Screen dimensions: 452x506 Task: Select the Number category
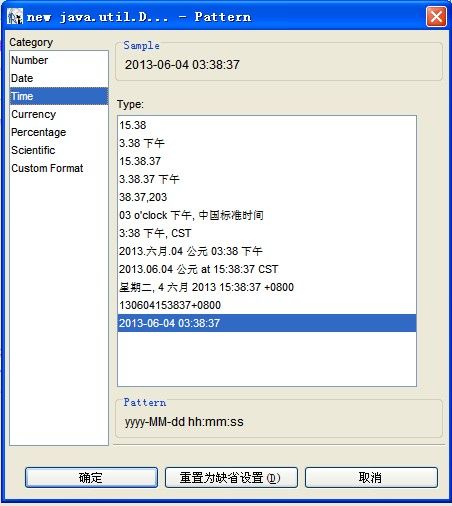click(59, 60)
